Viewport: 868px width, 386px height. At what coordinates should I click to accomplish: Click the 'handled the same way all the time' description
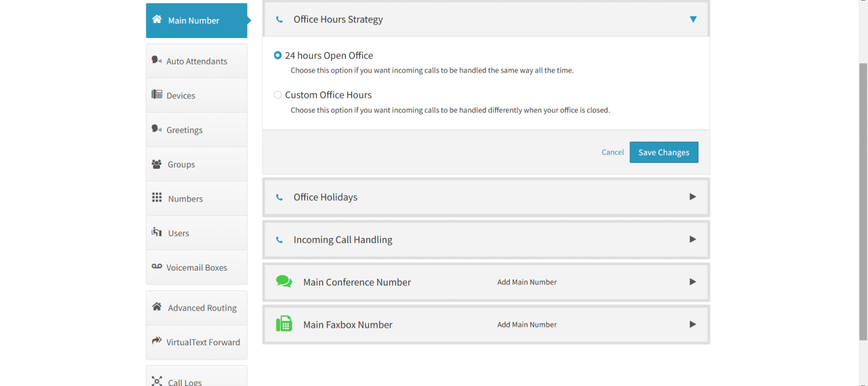(432, 71)
